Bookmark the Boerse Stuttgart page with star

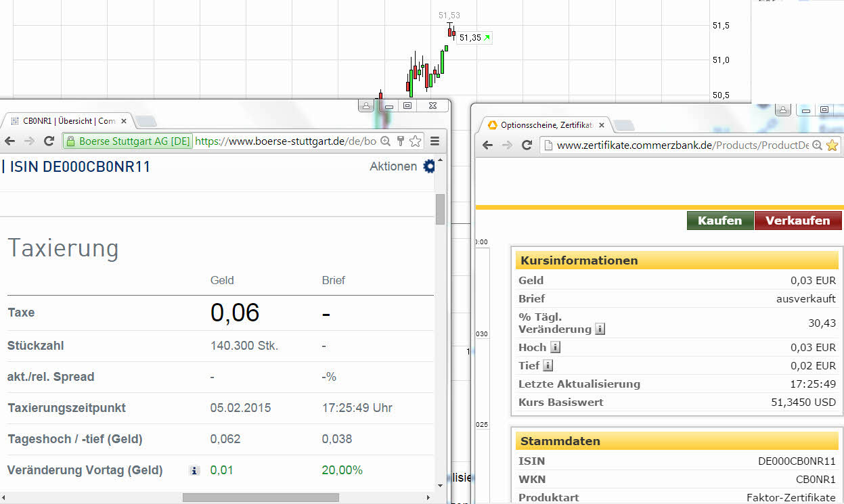[x=415, y=141]
